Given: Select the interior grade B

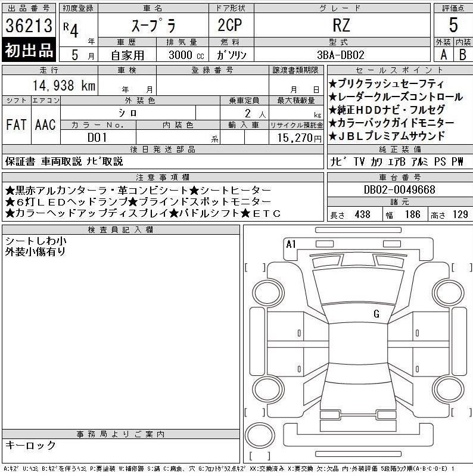Looking at the screenshot, I should [462, 55].
